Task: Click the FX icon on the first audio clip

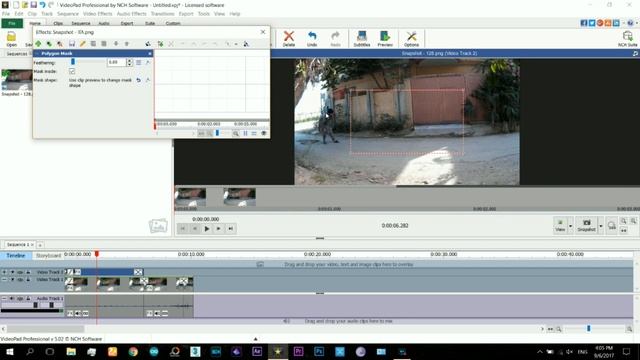Action: tap(70, 313)
